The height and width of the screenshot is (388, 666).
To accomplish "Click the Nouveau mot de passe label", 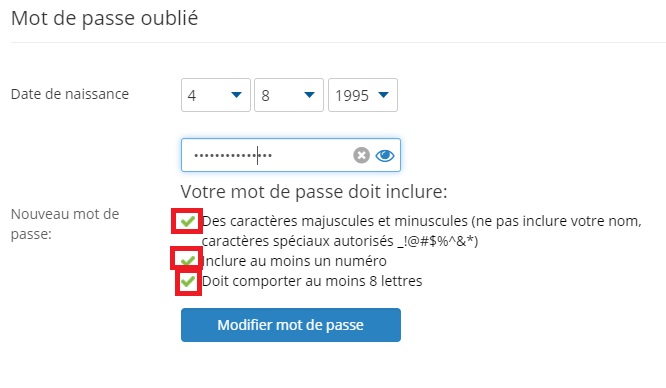I will [x=65, y=224].
